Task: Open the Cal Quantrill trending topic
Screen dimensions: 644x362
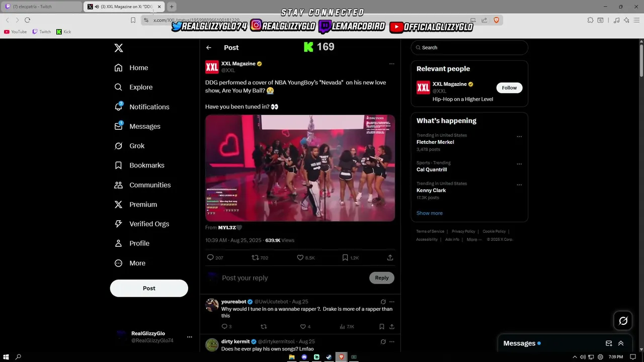Action: 432,170
